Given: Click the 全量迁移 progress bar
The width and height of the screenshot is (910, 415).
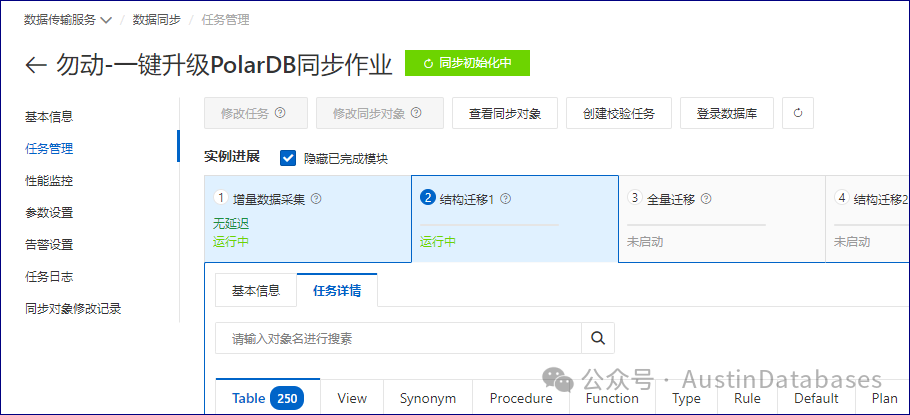Looking at the screenshot, I should tap(696, 225).
